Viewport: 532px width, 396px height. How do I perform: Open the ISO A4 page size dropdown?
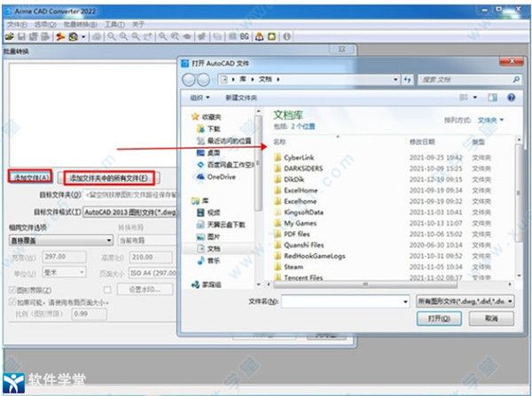(x=153, y=273)
